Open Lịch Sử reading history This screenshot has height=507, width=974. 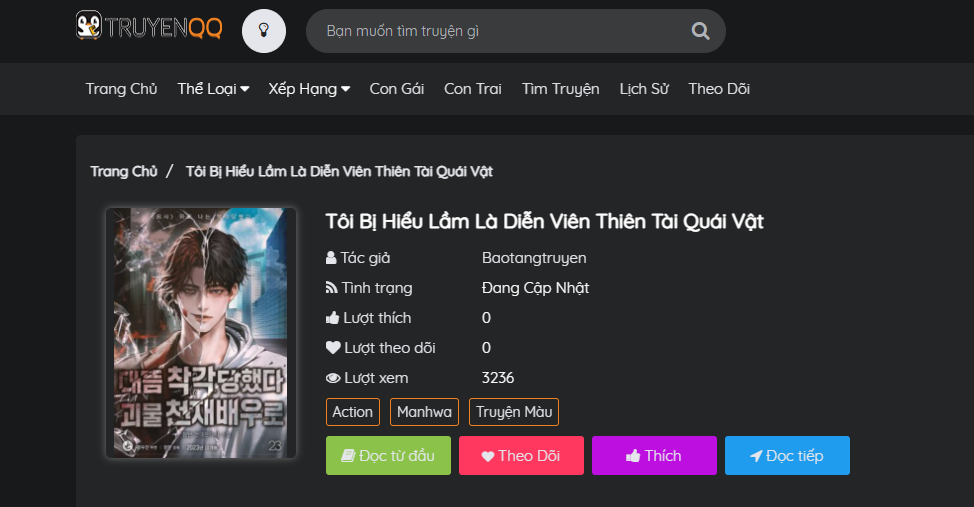[x=644, y=89]
